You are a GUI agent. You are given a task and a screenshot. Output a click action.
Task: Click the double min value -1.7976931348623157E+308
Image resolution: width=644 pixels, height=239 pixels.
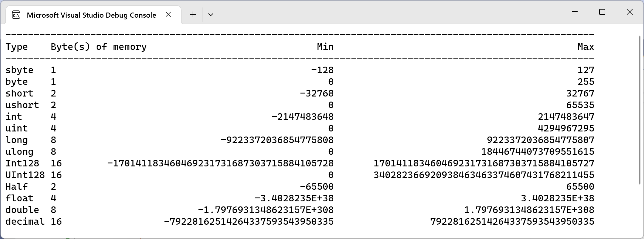(266, 210)
